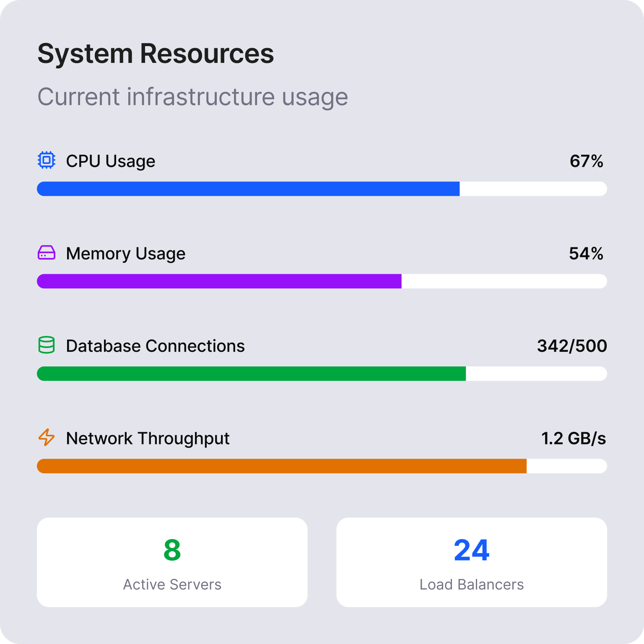Select the 54% memory reading
The width and height of the screenshot is (644, 644).
585,253
